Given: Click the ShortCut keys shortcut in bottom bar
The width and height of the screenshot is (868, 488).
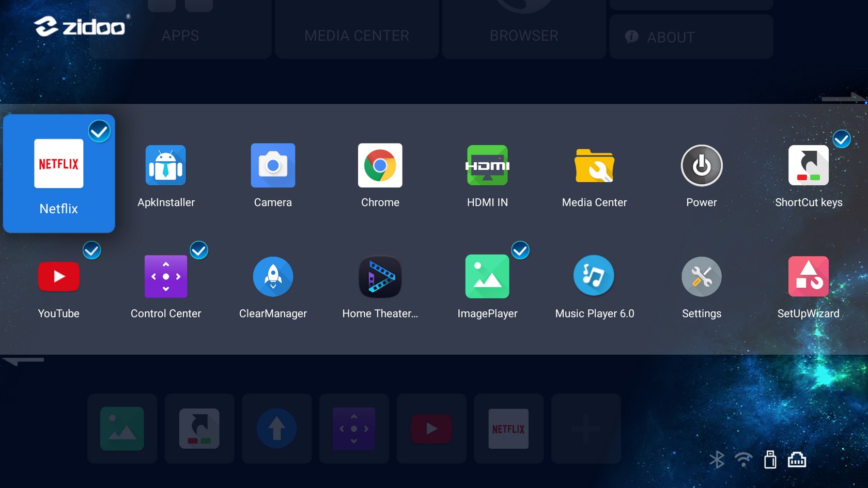Looking at the screenshot, I should tap(199, 429).
